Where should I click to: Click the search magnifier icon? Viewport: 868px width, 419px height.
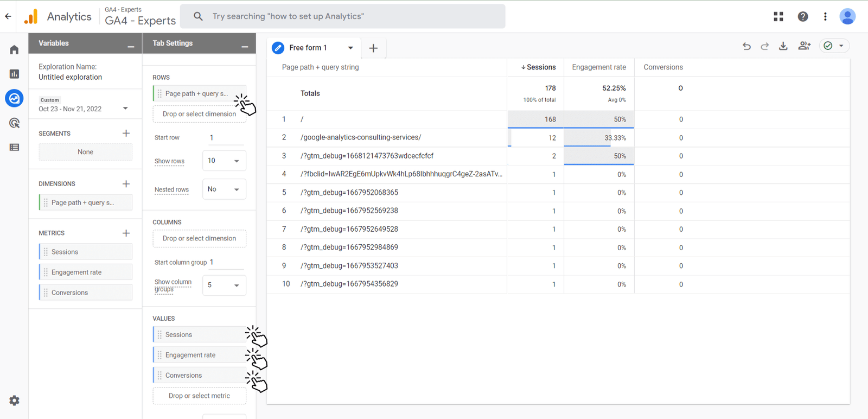pos(199,16)
